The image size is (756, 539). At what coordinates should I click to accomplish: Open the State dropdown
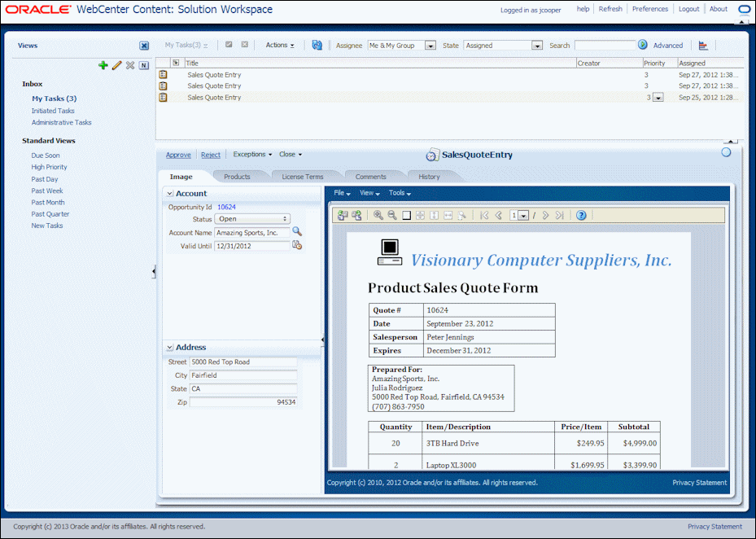click(x=536, y=46)
